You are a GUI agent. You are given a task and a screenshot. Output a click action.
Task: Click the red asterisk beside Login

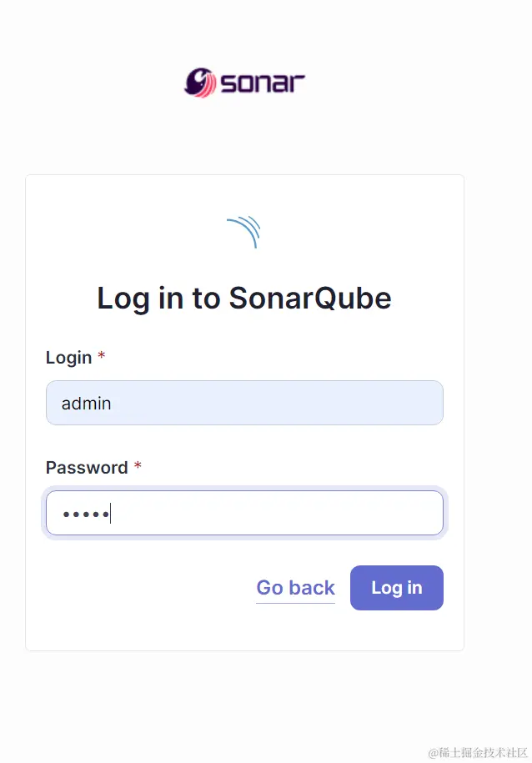(102, 358)
